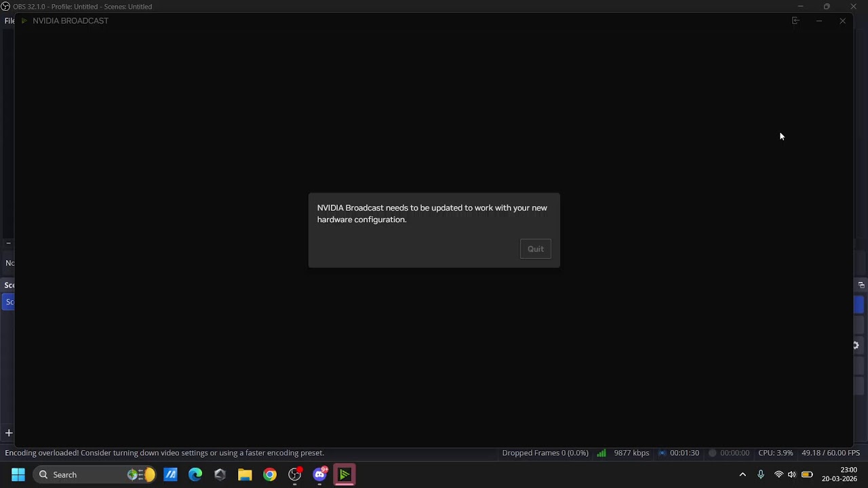Expand the hidden system tray icons chevron
This screenshot has height=488, width=868.
(x=743, y=474)
